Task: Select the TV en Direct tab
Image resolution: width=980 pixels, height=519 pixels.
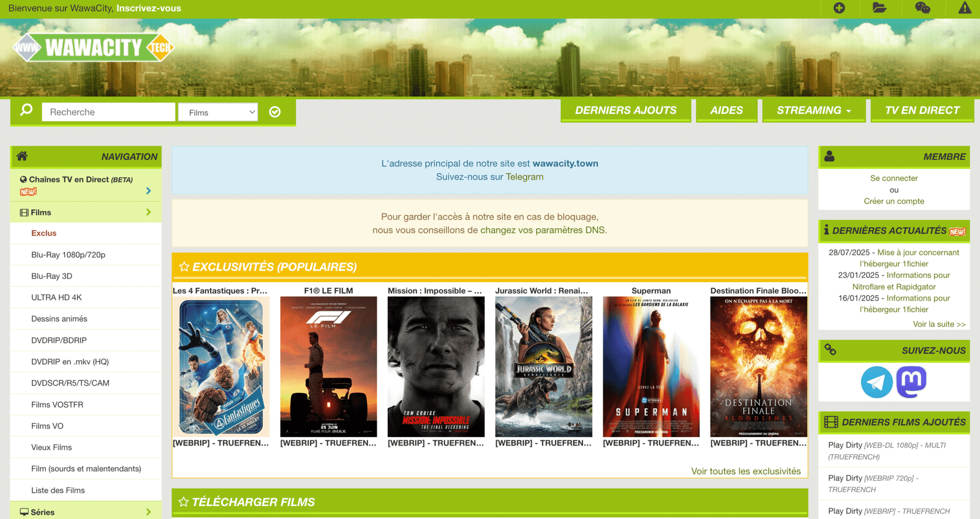Action: pos(922,110)
